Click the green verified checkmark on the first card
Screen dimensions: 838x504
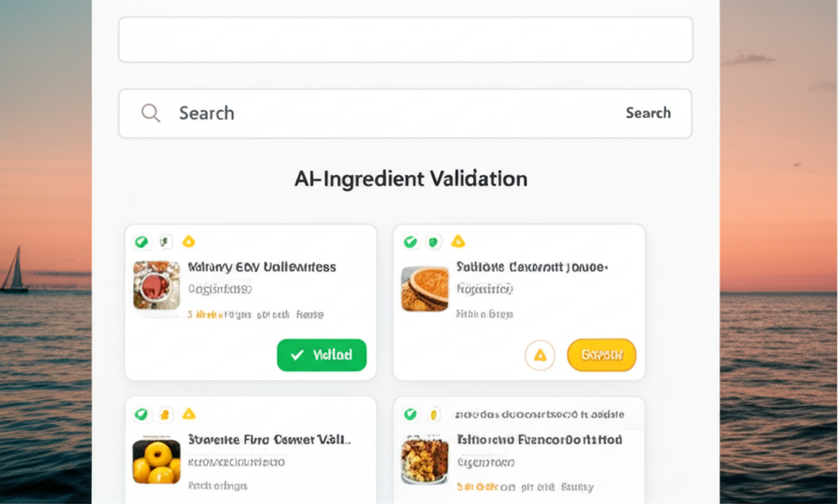click(x=141, y=242)
